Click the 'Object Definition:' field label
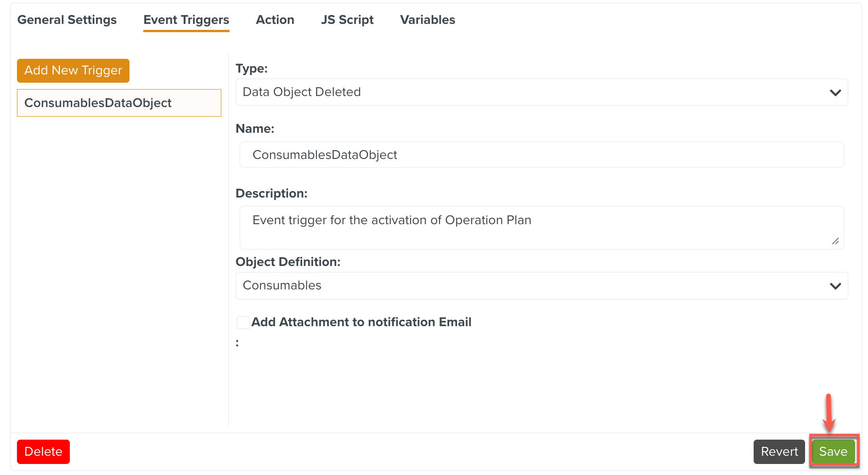 click(x=288, y=262)
